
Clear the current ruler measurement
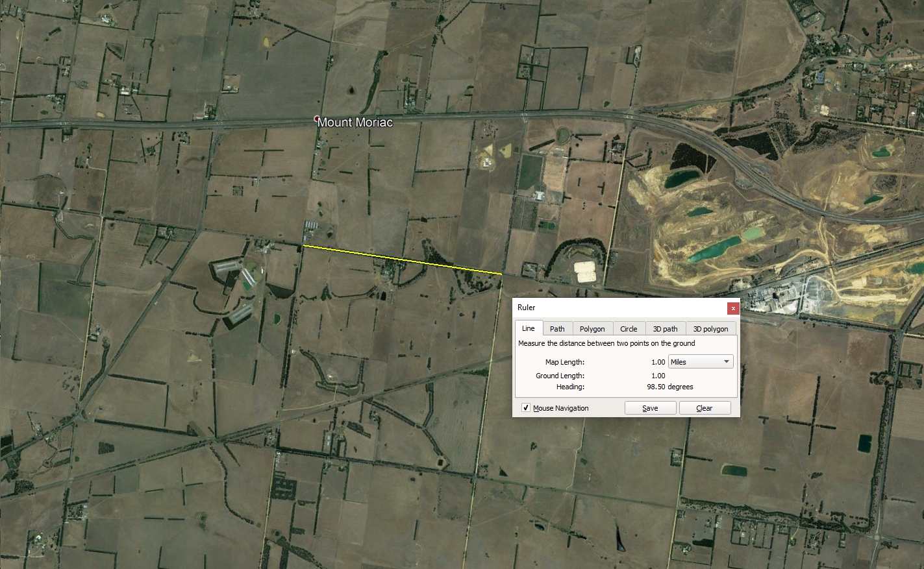705,408
